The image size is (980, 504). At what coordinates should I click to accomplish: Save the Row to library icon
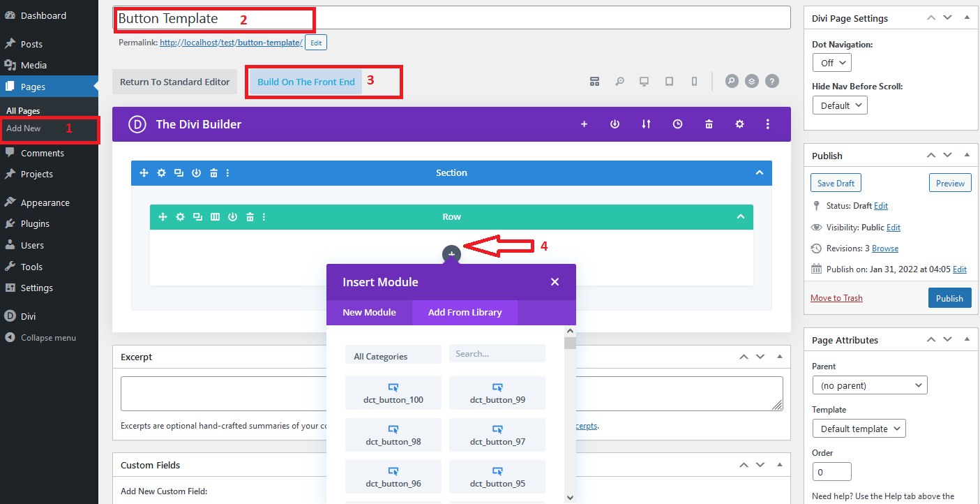coord(233,217)
